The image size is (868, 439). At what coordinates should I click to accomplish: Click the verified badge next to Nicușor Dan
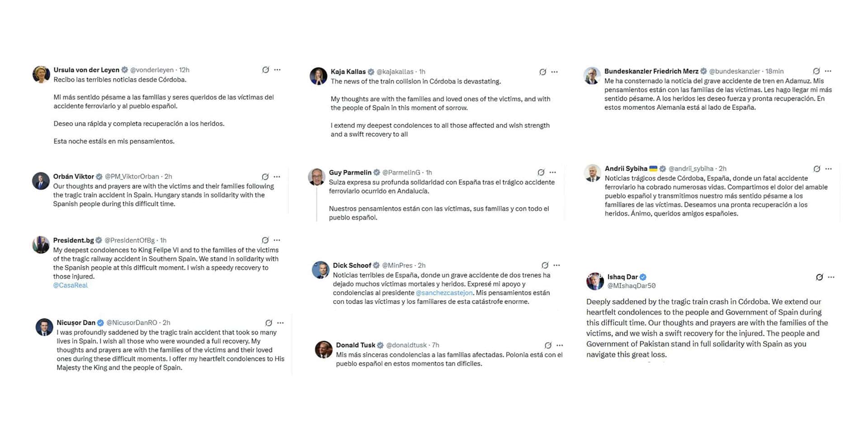[100, 323]
